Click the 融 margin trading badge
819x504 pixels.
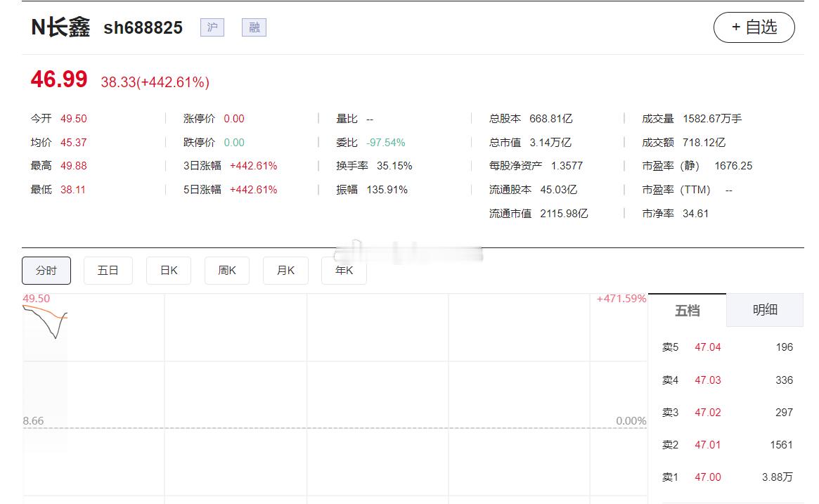point(254,27)
